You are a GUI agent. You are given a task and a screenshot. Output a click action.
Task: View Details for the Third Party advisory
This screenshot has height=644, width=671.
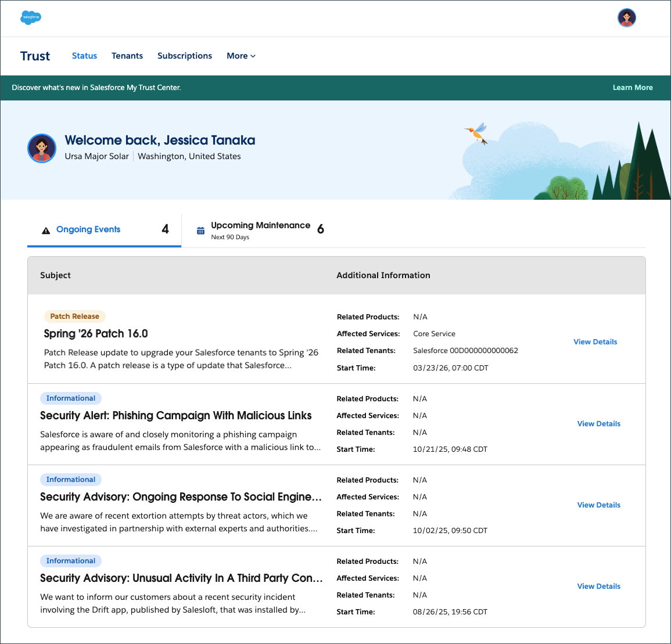[x=598, y=587]
